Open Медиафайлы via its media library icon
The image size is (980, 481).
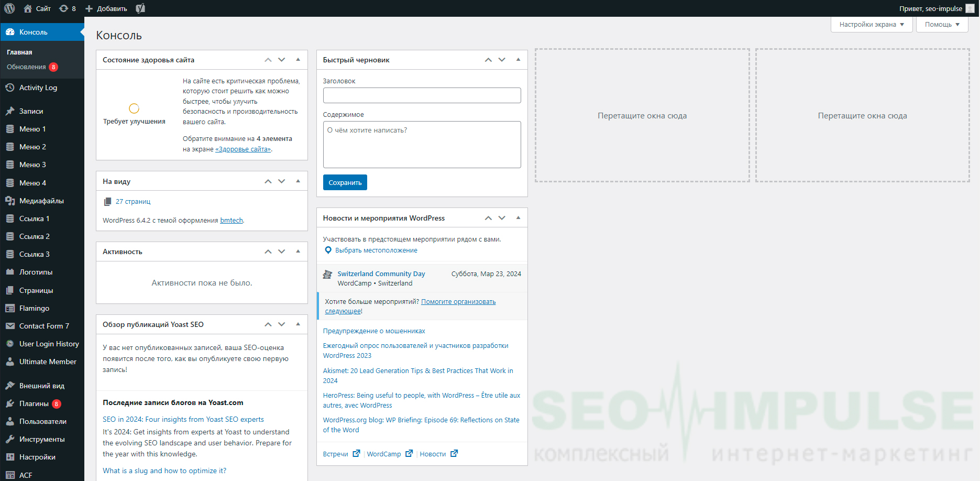tap(9, 200)
